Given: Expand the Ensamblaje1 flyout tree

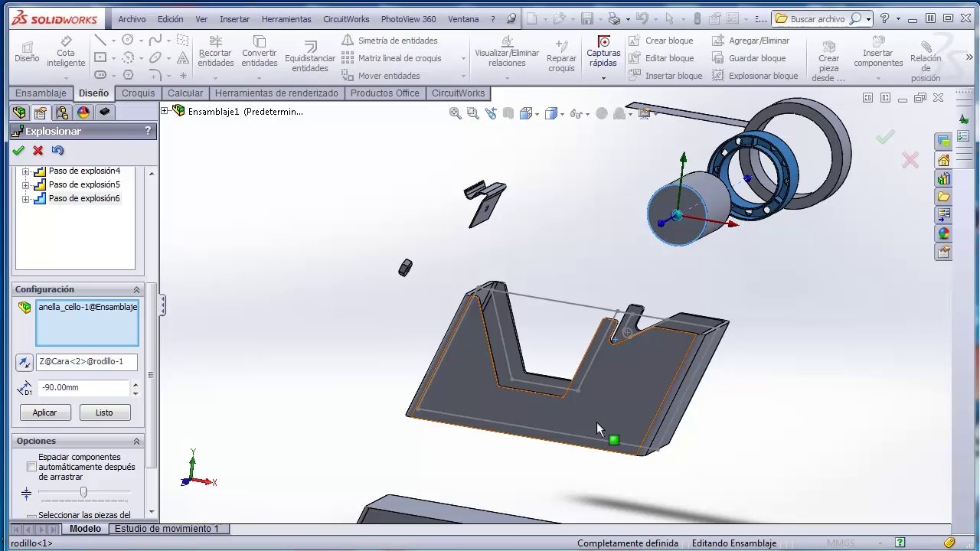Looking at the screenshot, I should pos(165,112).
